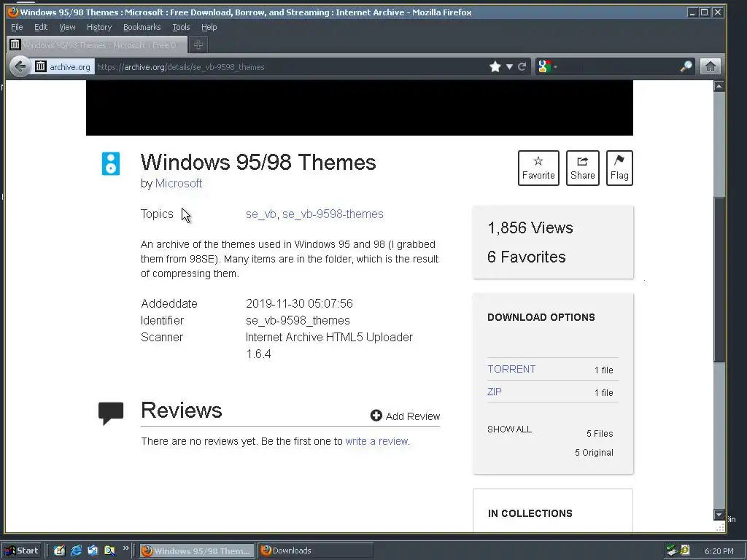Click the Addeddate value 2019-11-30 05:07:56
This screenshot has height=560, width=747.
[299, 304]
